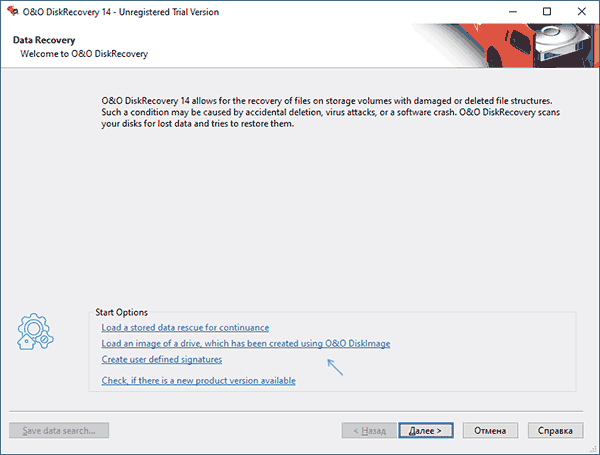Viewport: 600px width, 455px height.
Task: Click the resize grip in window corner
Action: 593,449
